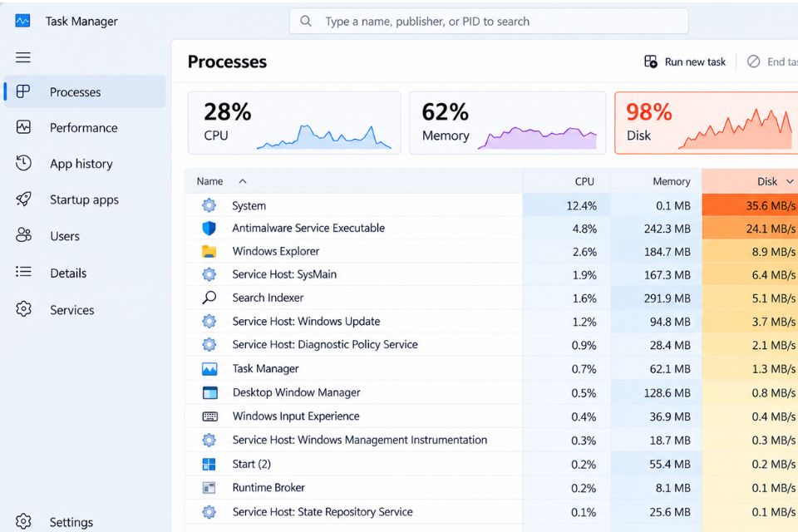Select Service Host: Windows Management Instrumentation row
The width and height of the screenshot is (798, 532).
click(x=491, y=440)
